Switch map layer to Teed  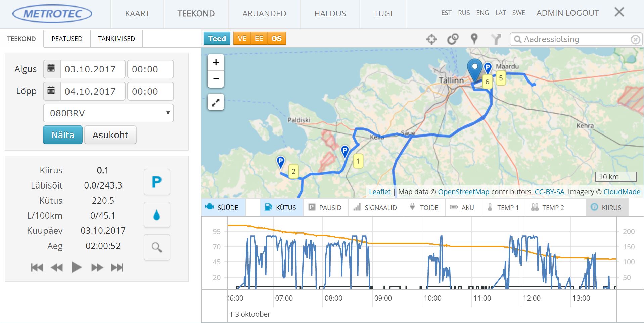tap(217, 39)
